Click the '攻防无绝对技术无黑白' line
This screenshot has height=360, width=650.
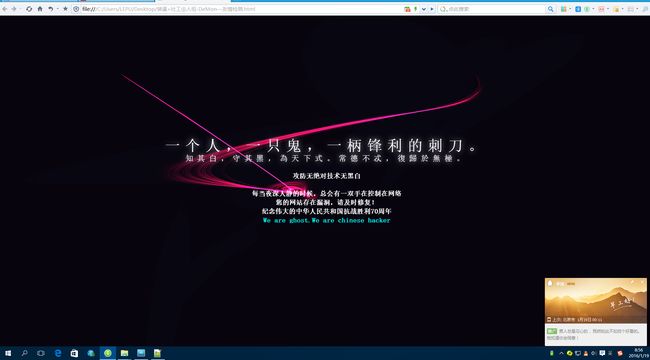327,176
